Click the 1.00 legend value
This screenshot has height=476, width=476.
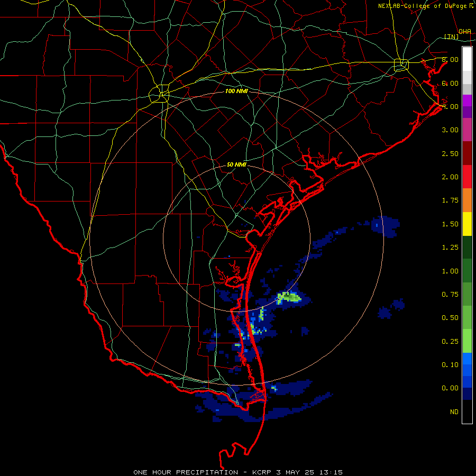point(450,271)
